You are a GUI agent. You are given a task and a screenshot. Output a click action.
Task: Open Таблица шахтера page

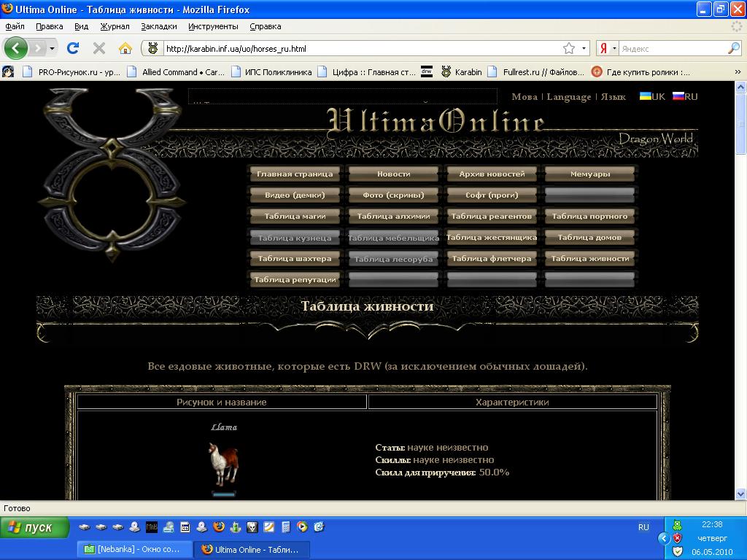point(295,259)
